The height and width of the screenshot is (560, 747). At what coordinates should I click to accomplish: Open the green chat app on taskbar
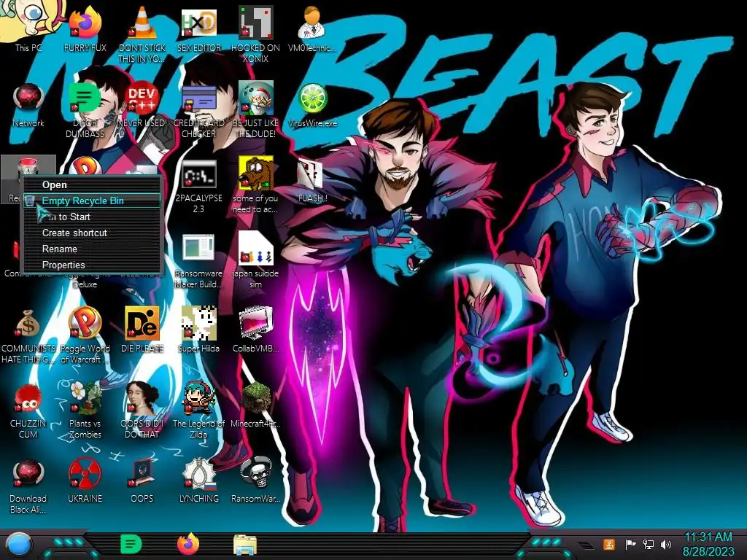(131, 545)
